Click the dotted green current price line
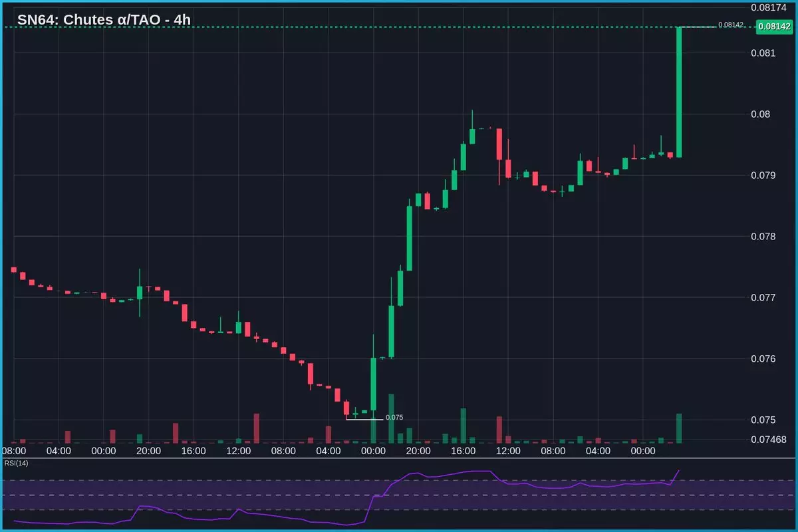 click(x=332, y=27)
